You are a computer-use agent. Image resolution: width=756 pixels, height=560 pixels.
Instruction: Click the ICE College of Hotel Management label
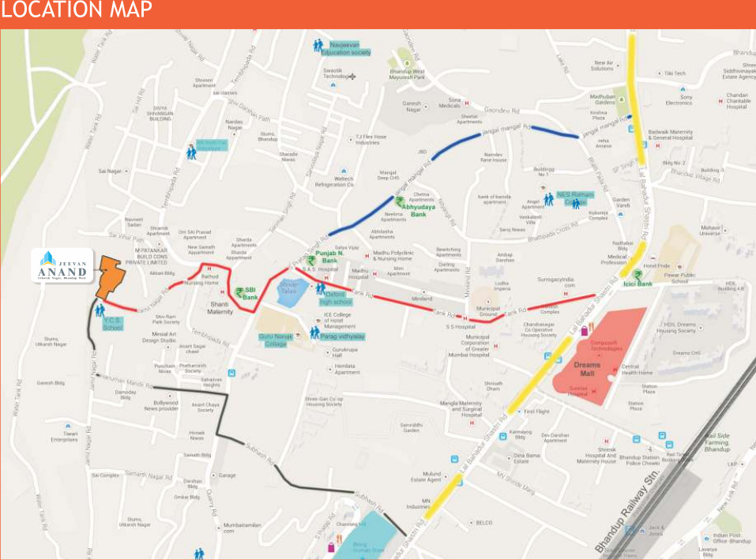coord(339,321)
